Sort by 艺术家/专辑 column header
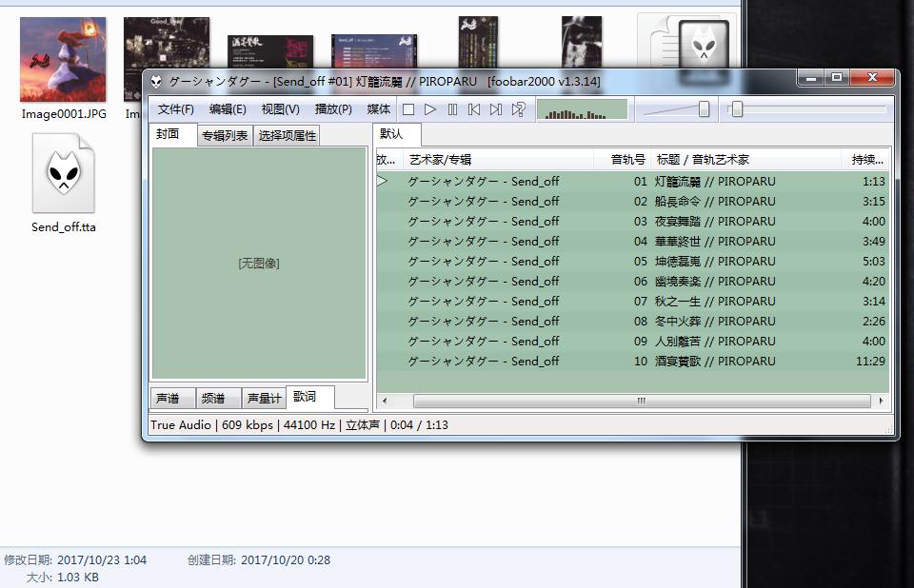914x588 pixels. tap(500, 160)
